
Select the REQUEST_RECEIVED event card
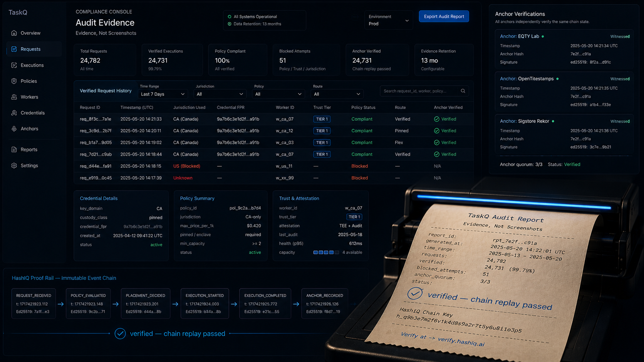[x=34, y=304]
